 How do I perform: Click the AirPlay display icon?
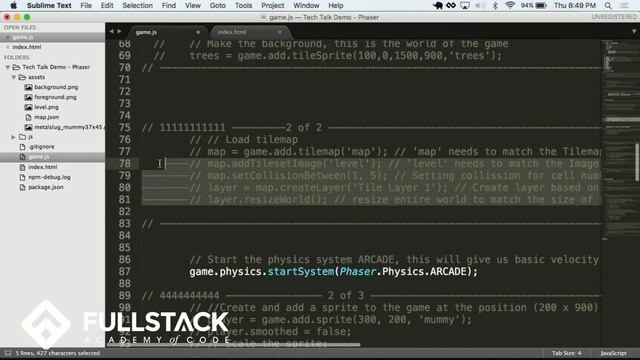click(465, 5)
